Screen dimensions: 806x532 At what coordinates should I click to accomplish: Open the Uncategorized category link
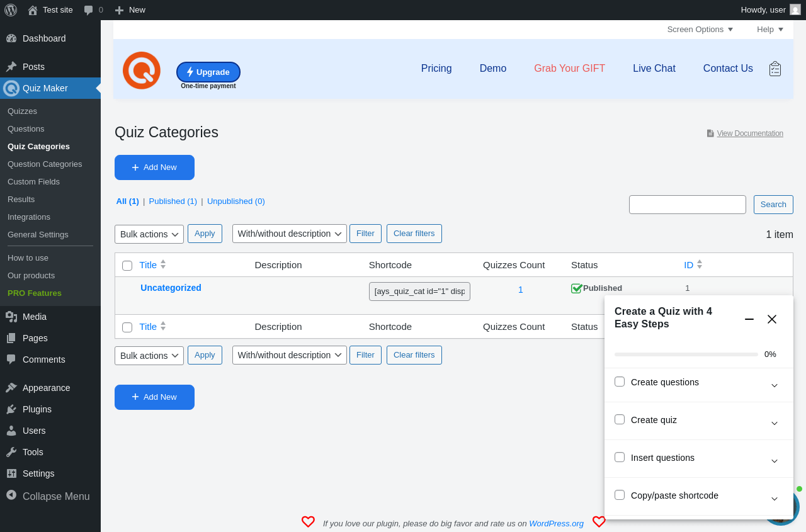[x=171, y=288]
